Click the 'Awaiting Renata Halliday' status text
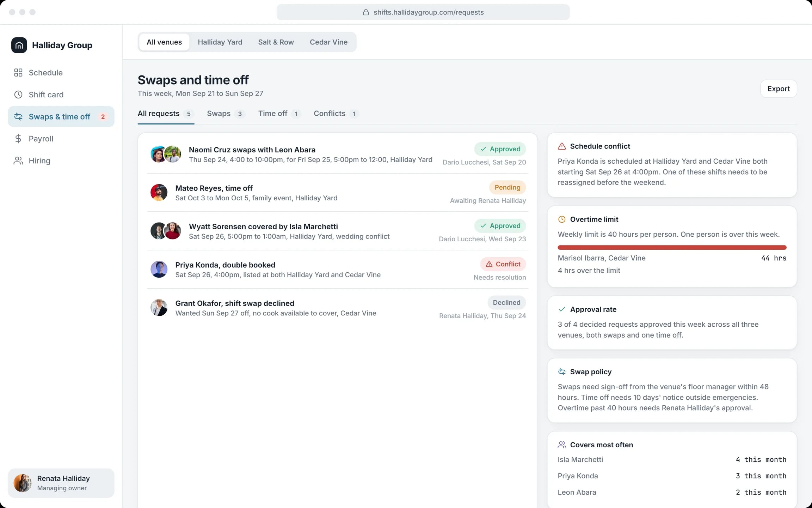812x508 pixels. pyautogui.click(x=488, y=201)
